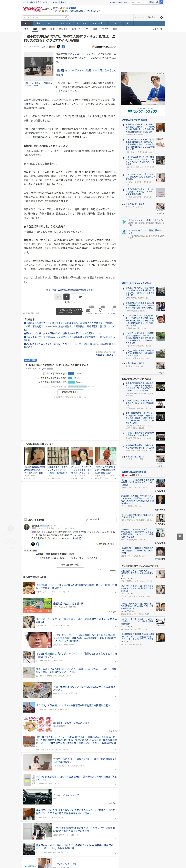Open 全国対応の自然に還る樹木葬 ad link
Viewport: 186px width, 868px height.
68,604
